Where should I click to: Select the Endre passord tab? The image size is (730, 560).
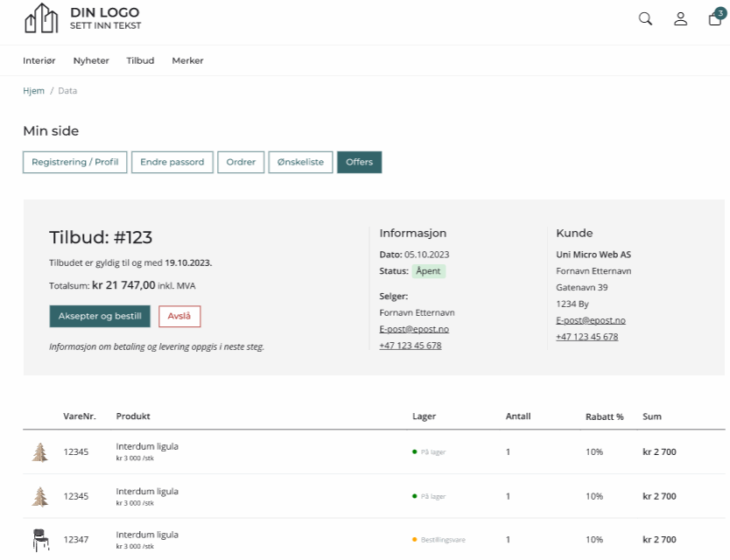[172, 162]
